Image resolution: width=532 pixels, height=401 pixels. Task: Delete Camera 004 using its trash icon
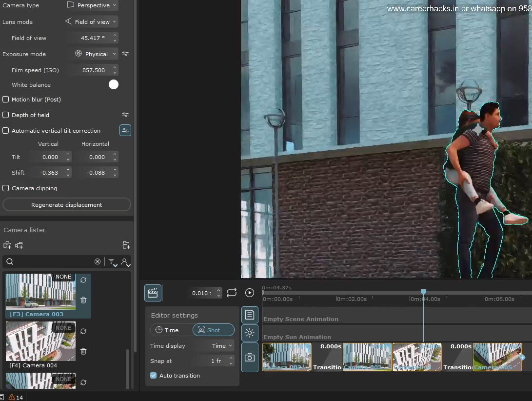pos(83,351)
